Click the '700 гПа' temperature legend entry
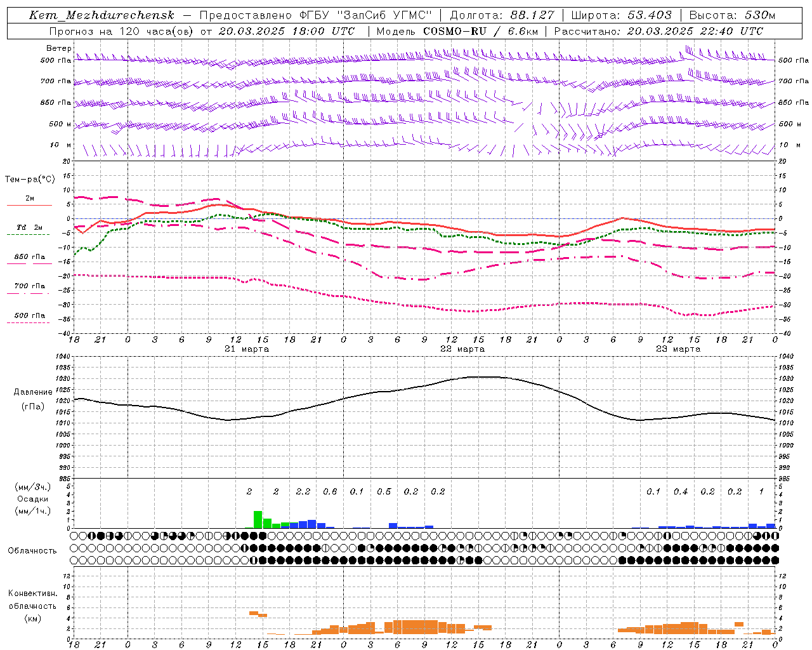The image size is (812, 650). click(29, 286)
